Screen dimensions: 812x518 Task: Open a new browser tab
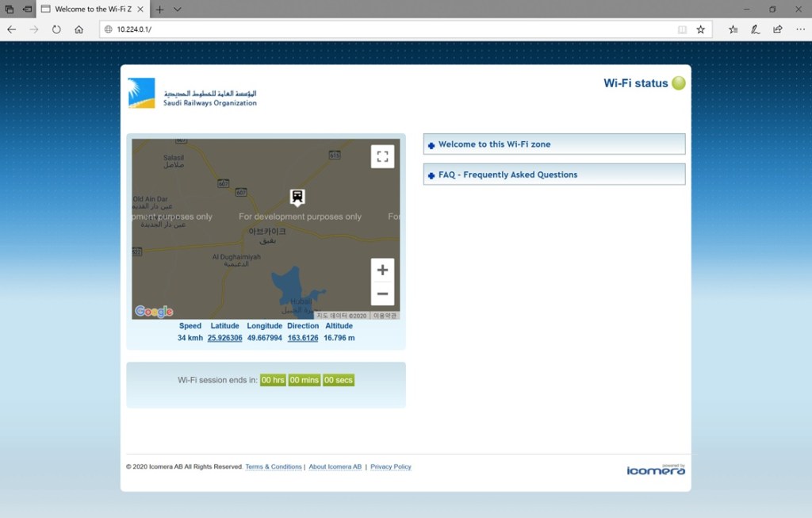159,10
